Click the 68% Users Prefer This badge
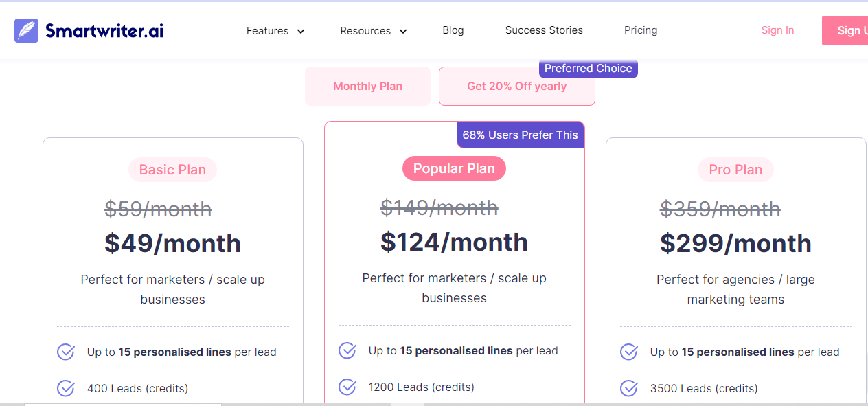Screen dimensions: 868x406 pyautogui.click(x=520, y=135)
